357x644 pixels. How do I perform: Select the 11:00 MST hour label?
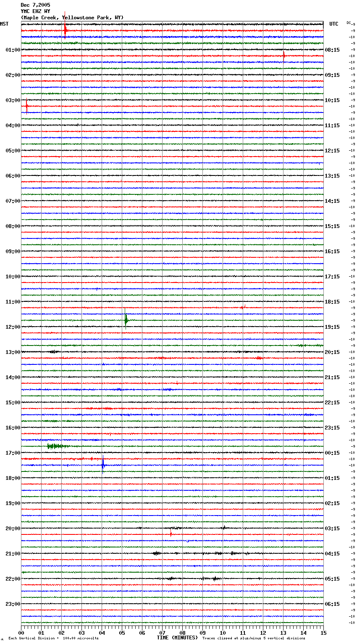13,302
